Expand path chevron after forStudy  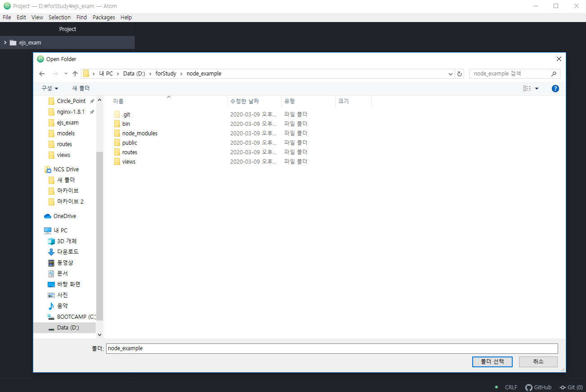click(181, 74)
